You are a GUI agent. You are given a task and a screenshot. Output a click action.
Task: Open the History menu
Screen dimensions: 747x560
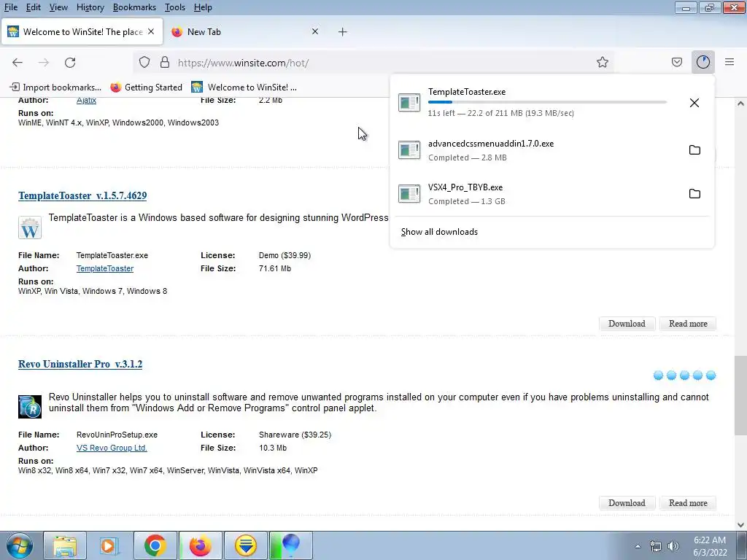[x=90, y=7]
